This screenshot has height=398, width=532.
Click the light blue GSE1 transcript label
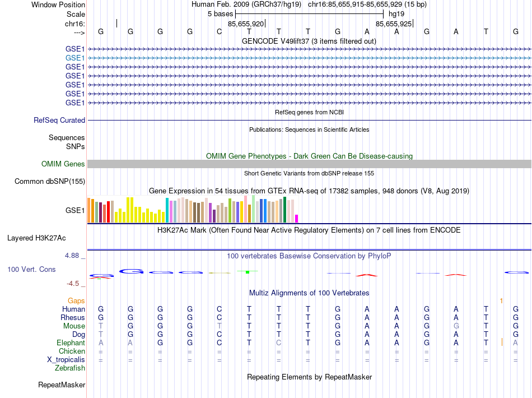coord(75,58)
